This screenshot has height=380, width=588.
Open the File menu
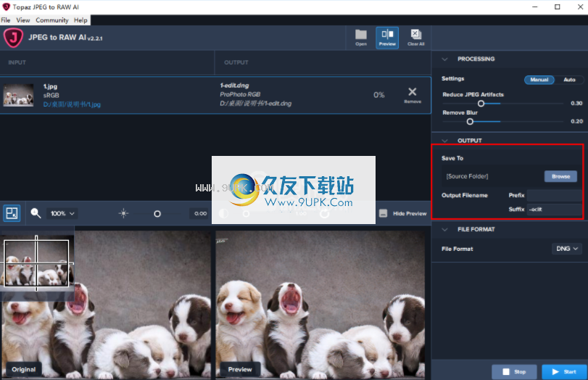pos(6,20)
